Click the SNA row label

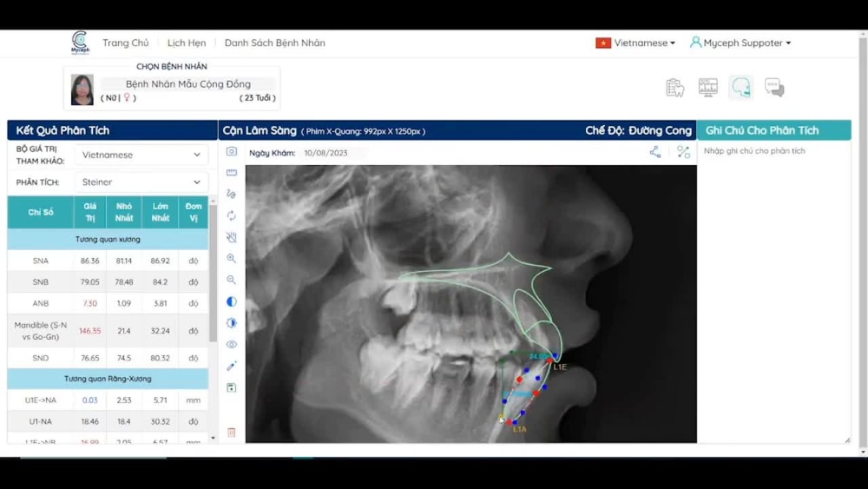(41, 261)
